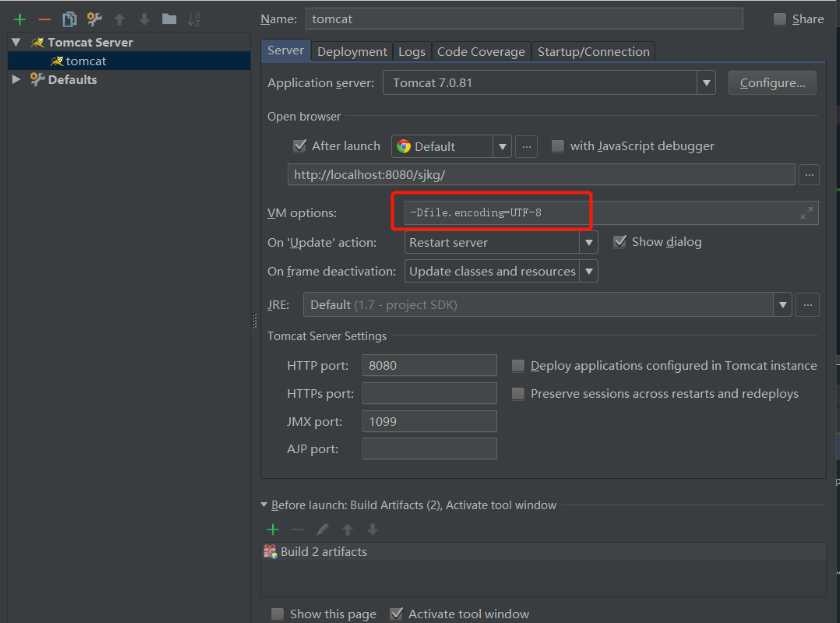The width and height of the screenshot is (840, 623).
Task: Switch to the Code Coverage tab
Action: coord(481,52)
